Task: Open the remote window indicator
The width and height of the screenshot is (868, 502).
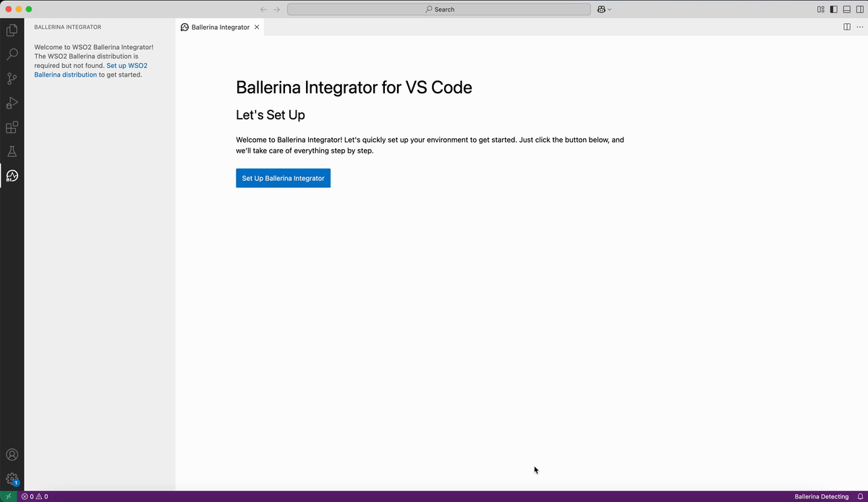Action: point(9,497)
